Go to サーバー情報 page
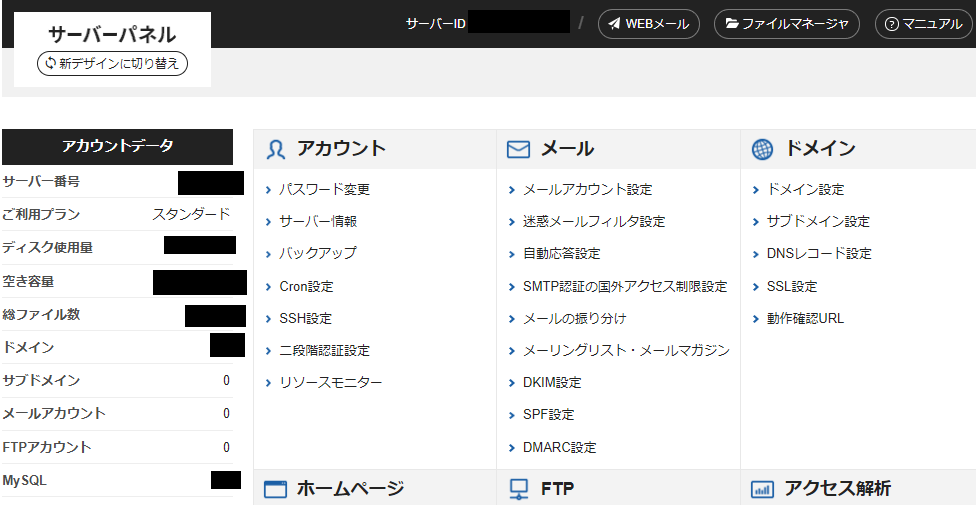The image size is (976, 505). tap(318, 221)
